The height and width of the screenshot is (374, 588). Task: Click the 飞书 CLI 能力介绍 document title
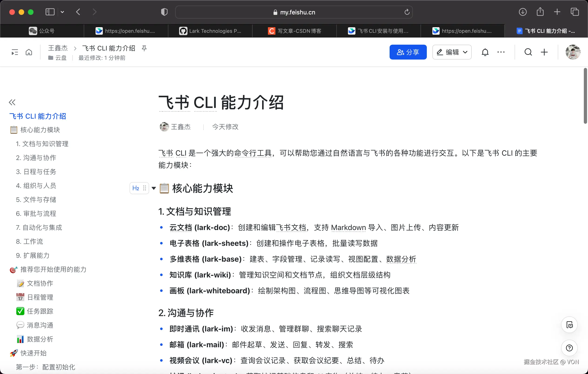pos(221,103)
